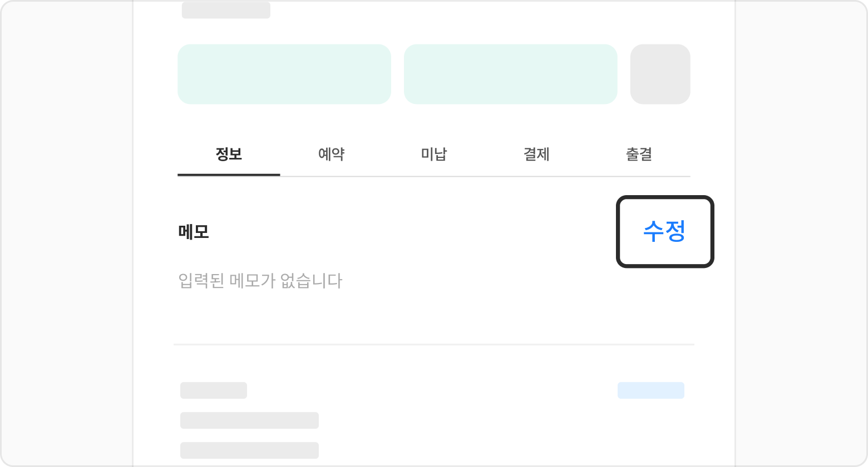Click the active underline beneath the 정보 tab
868x467 pixels.
tap(229, 175)
